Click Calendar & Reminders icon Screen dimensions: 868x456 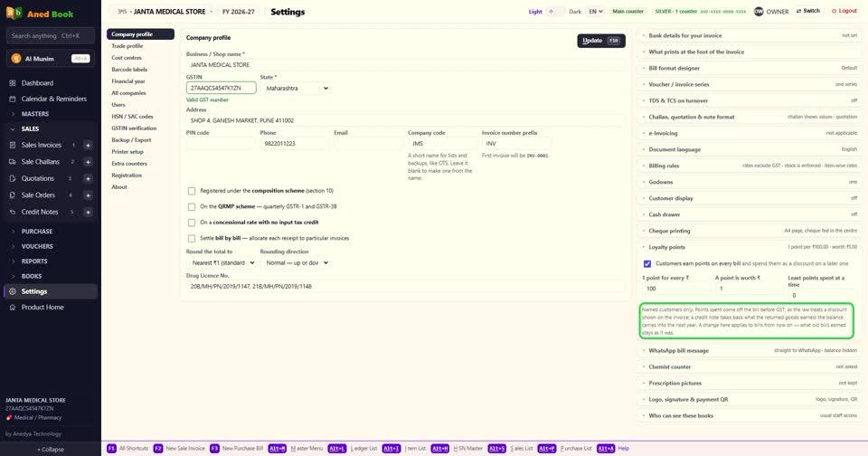click(12, 99)
